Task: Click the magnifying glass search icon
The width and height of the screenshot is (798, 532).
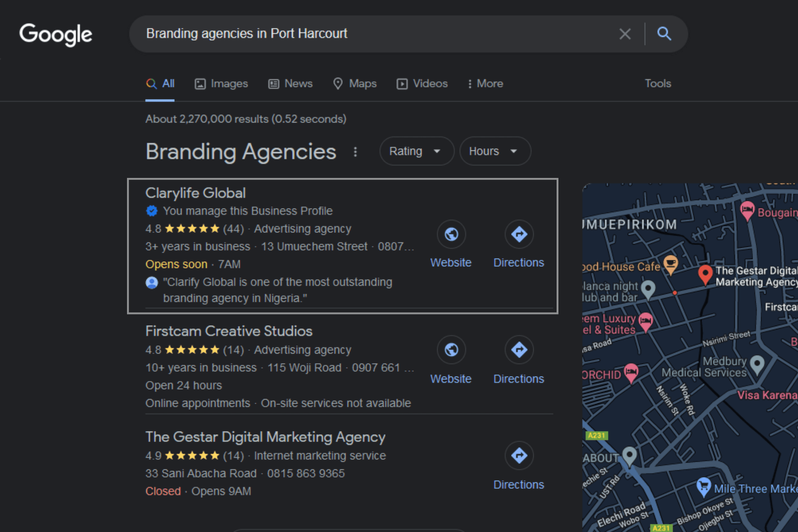Action: coord(664,34)
